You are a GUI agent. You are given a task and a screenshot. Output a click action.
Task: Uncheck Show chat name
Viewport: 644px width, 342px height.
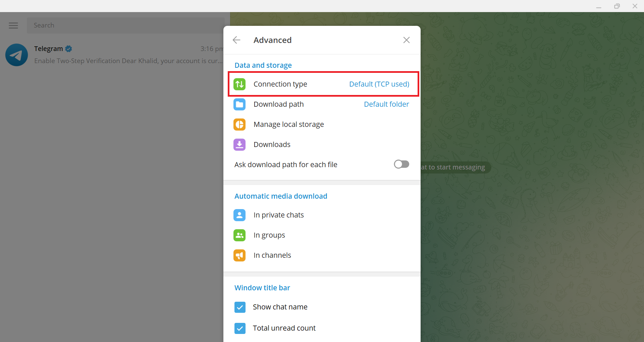click(x=240, y=307)
